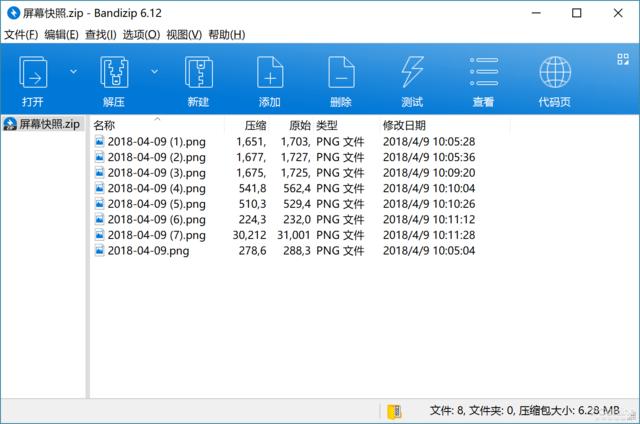
Task: Click the 删除 (Delete) toolbar icon
Action: (340, 74)
